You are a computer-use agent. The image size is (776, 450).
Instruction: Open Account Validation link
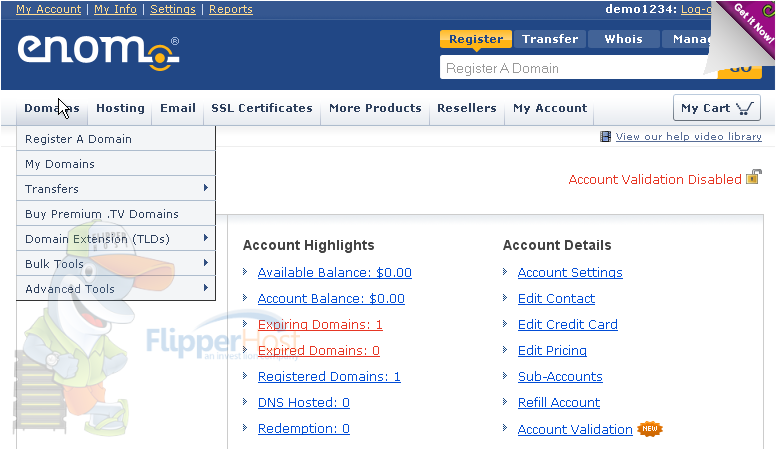(575, 429)
